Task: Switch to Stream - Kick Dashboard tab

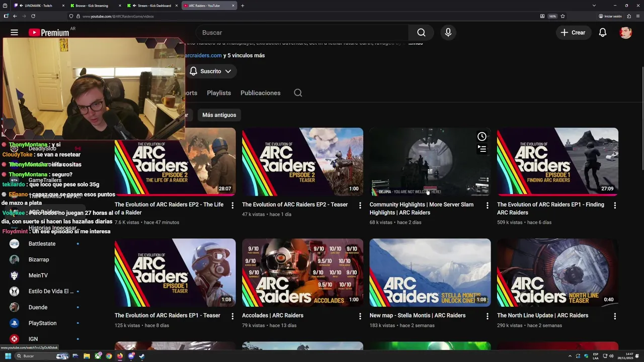Action: click(x=152, y=6)
